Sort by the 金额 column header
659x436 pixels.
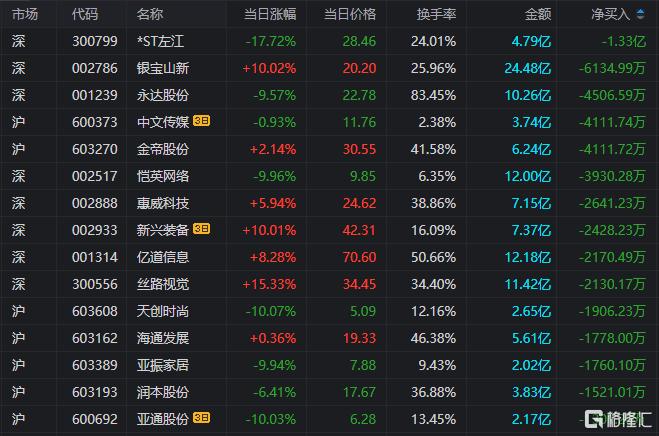coord(538,14)
